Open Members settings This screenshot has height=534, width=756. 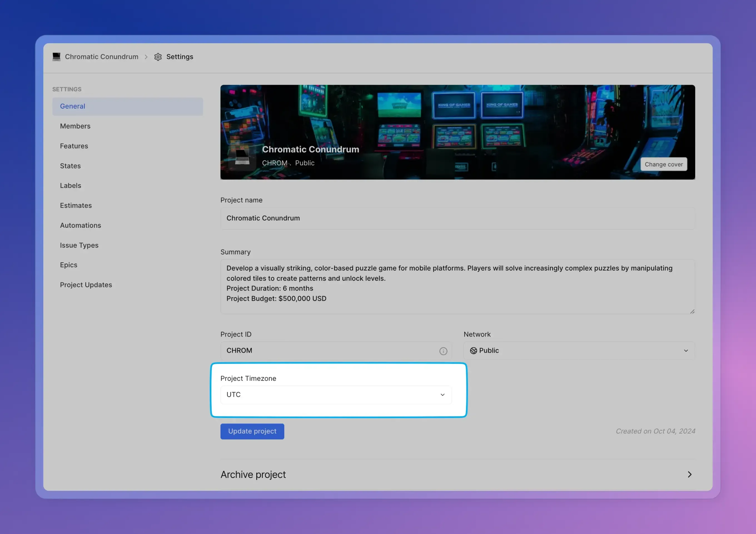pyautogui.click(x=75, y=126)
